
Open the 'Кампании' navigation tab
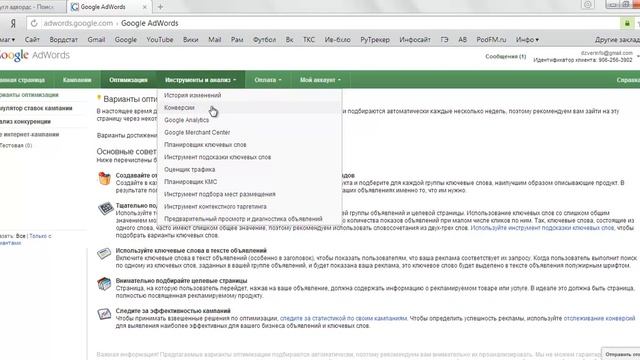77,80
